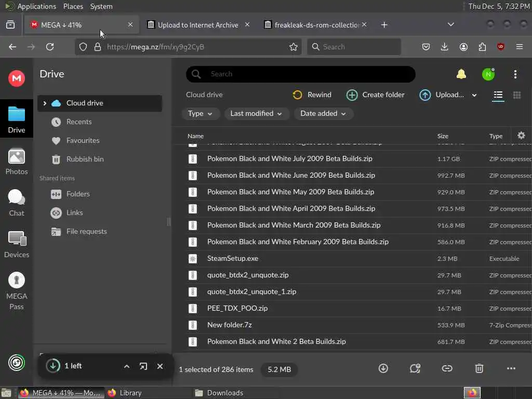The image size is (532, 399).
Task: Open Firefox downloads panel
Action: pos(445,47)
